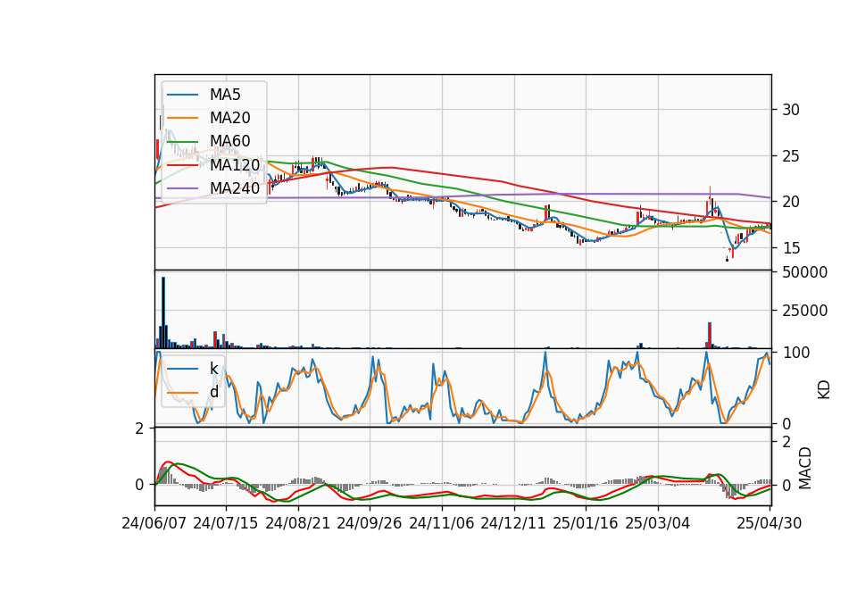
Task: Click the 'd' legend label in KD panel
Action: [213, 392]
